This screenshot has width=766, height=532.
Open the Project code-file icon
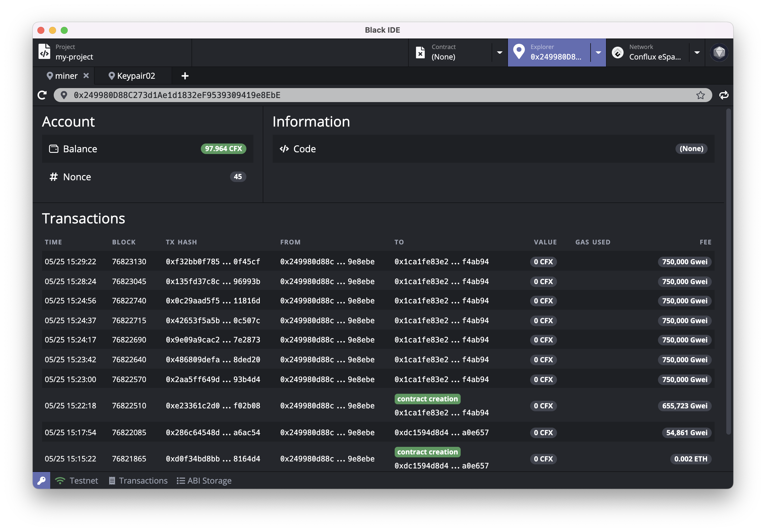click(44, 52)
